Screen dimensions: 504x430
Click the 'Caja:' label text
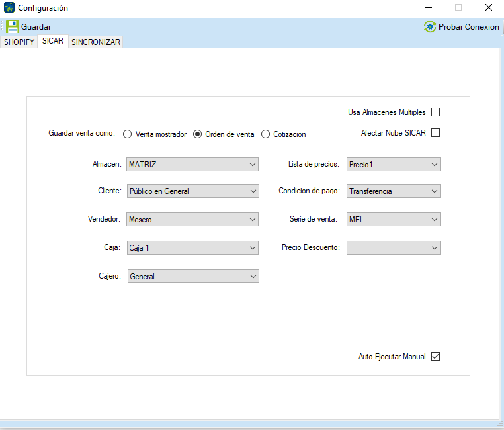click(x=112, y=247)
